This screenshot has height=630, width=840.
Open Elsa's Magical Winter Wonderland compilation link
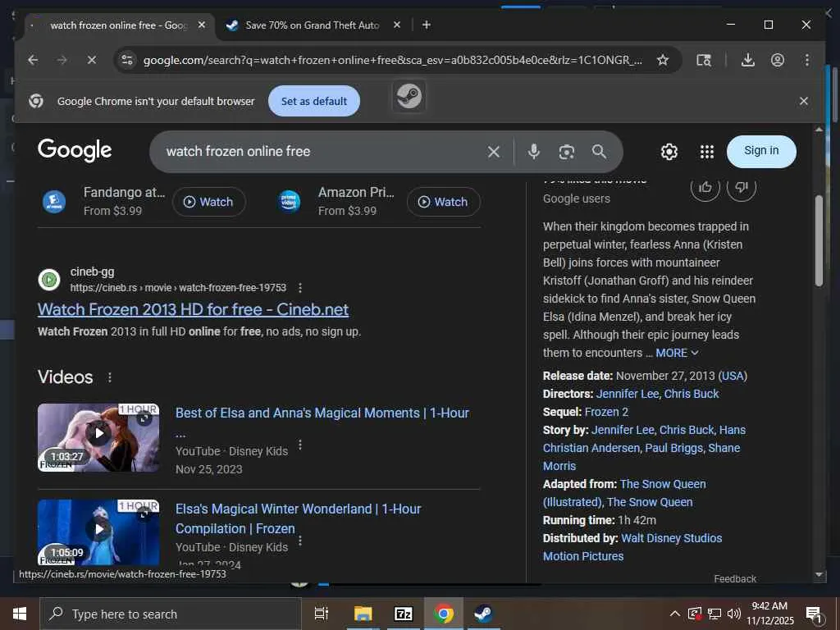299,518
